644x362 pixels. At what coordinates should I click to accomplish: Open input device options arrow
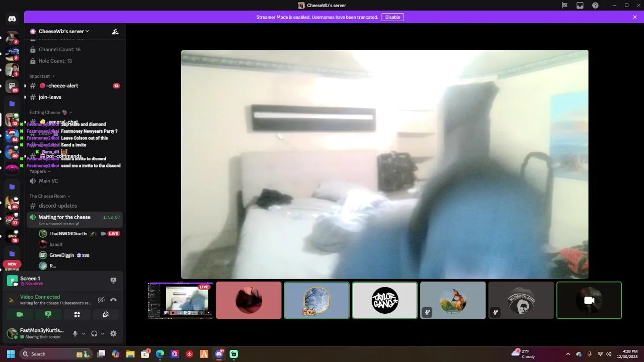tap(84, 333)
